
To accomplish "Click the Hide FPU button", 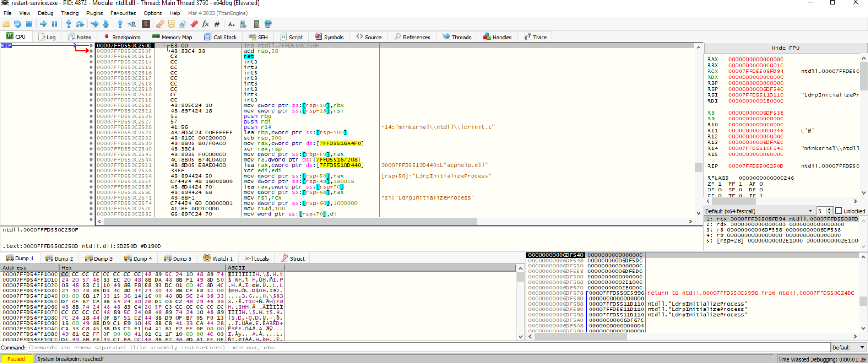I will tap(785, 48).
